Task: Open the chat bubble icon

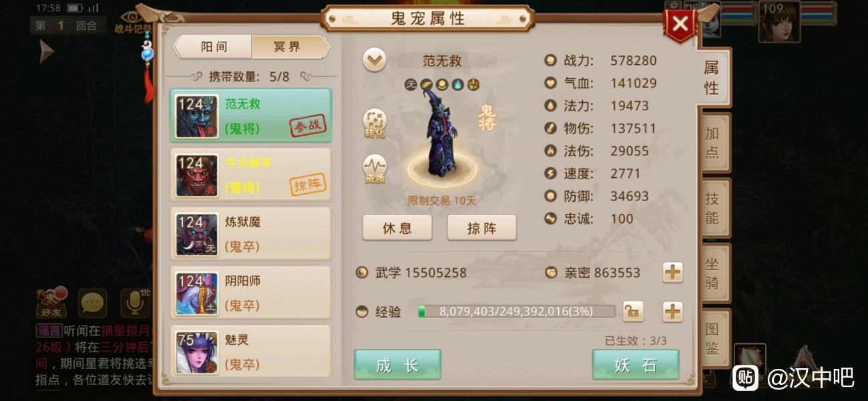Action: [92, 303]
